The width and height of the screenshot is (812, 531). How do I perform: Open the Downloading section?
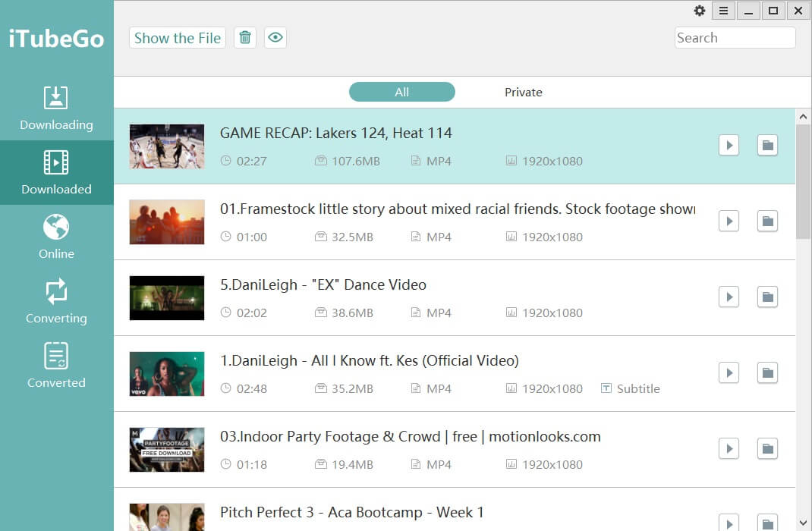click(56, 108)
